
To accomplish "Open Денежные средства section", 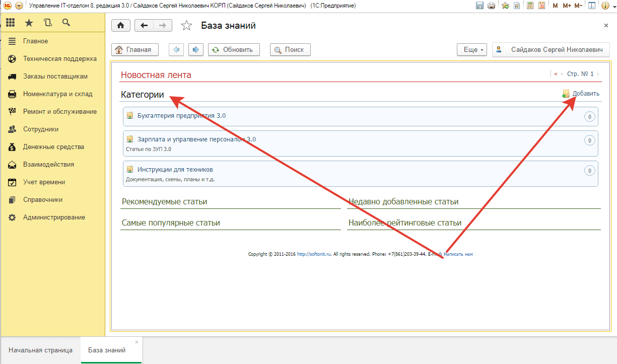I will 53,147.
